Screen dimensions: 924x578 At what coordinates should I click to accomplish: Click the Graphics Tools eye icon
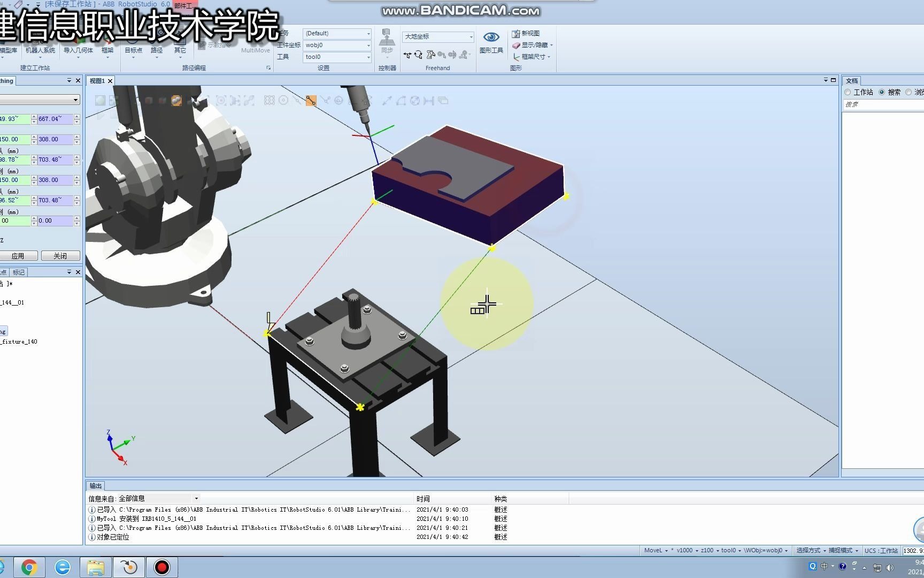coord(491,37)
